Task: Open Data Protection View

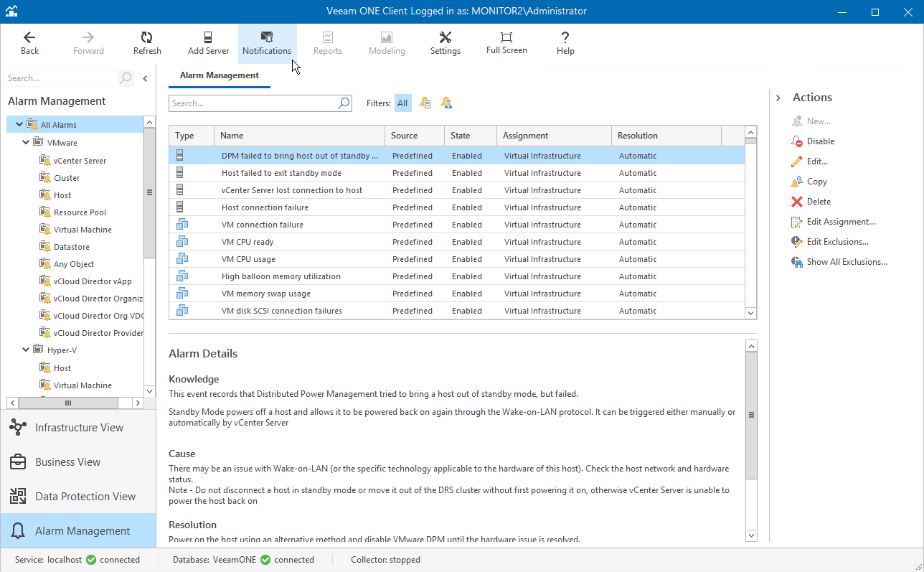Action: [17, 496]
